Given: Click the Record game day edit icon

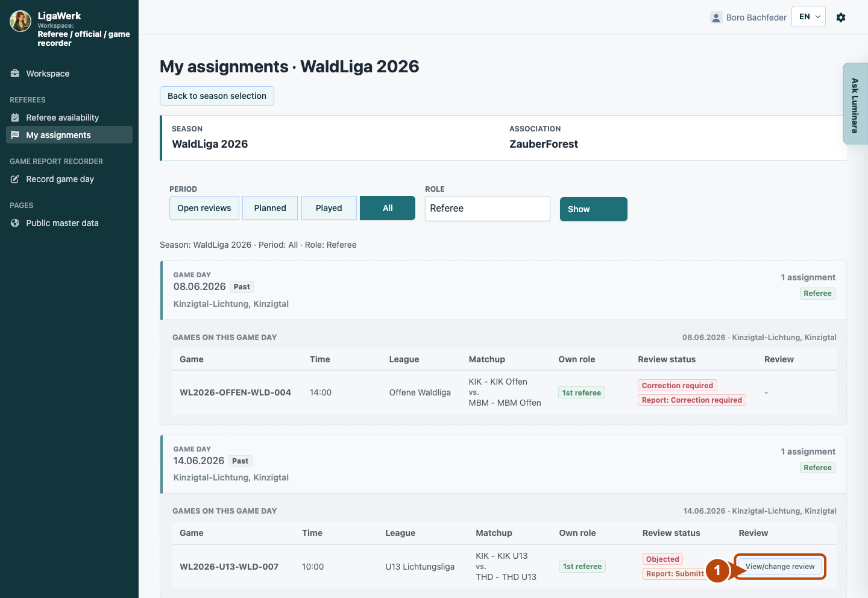Looking at the screenshot, I should click(x=15, y=179).
